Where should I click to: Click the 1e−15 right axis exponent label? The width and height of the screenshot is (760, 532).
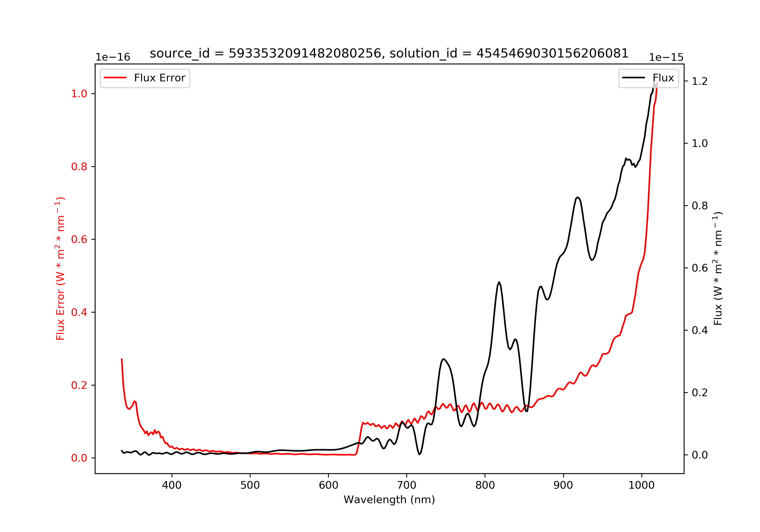[x=666, y=57]
